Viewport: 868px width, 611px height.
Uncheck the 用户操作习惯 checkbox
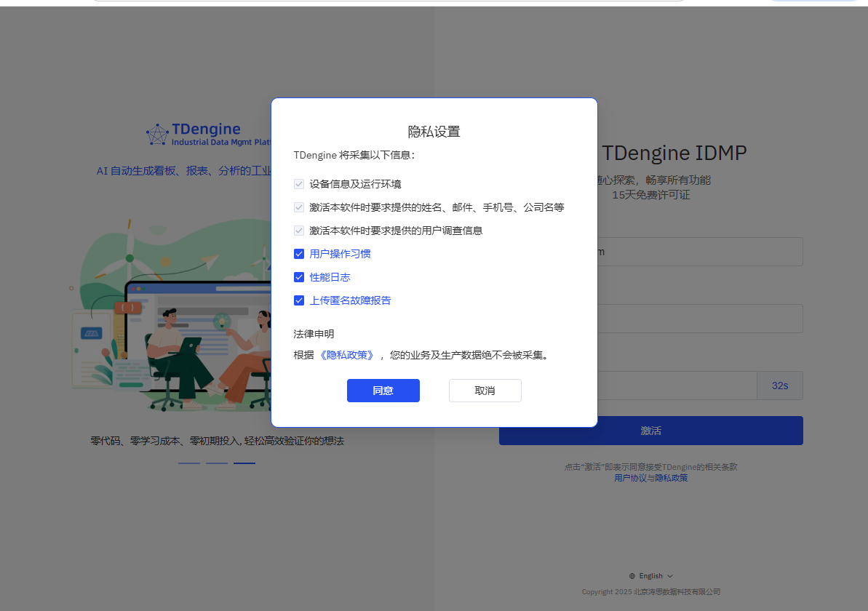coord(299,254)
